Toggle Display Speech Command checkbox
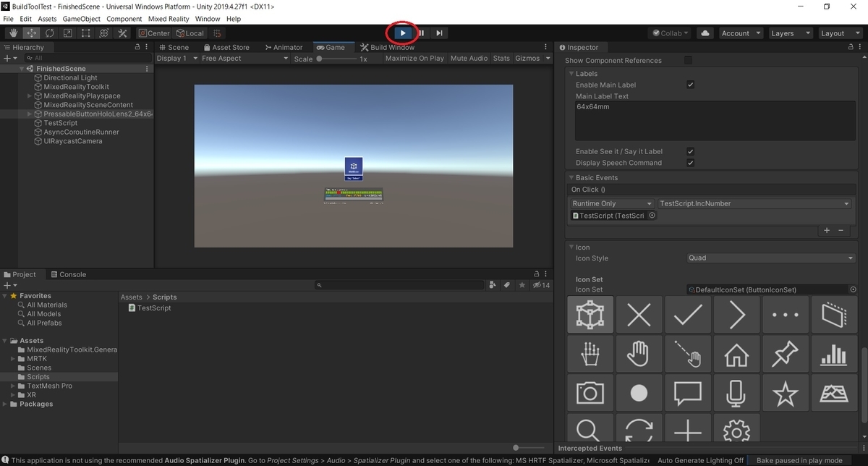Image resolution: width=868 pixels, height=466 pixels. click(x=690, y=163)
